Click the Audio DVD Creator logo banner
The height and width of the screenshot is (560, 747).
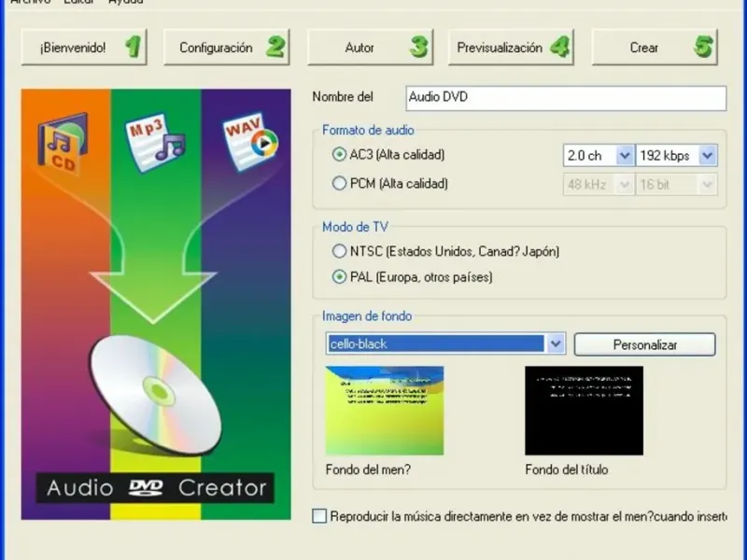155,488
